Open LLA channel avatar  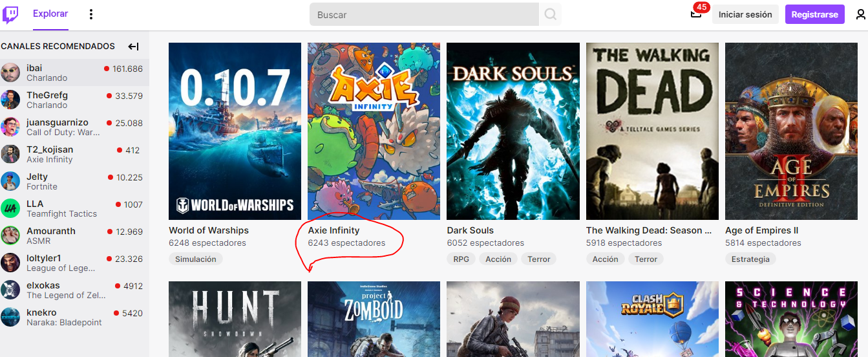click(x=10, y=208)
